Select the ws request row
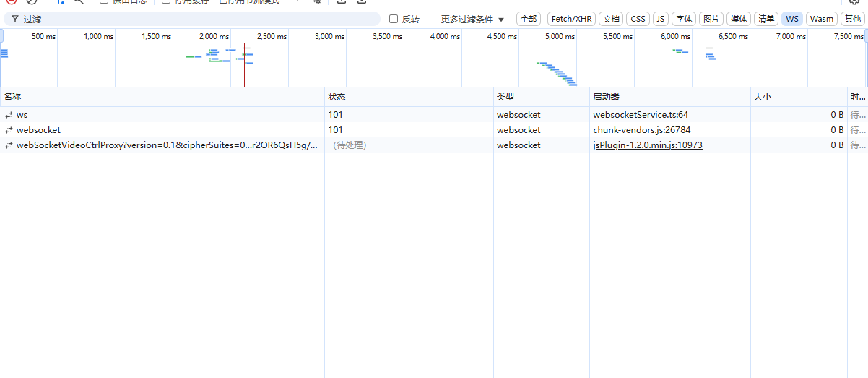This screenshot has height=378, width=868. click(434, 115)
